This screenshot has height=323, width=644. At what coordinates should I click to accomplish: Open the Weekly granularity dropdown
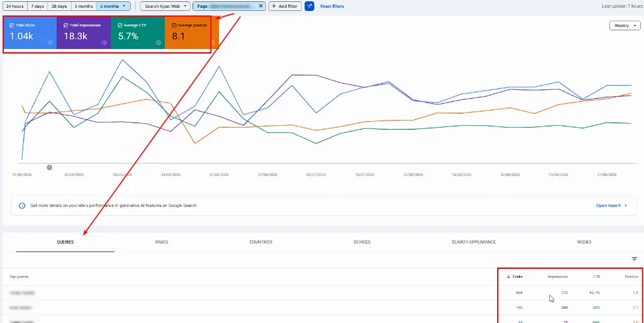click(x=625, y=26)
